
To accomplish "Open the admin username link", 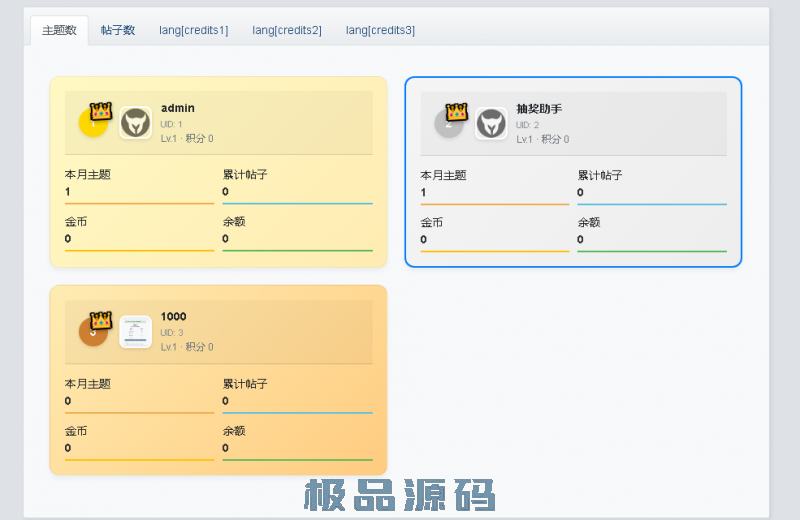I will (177, 108).
